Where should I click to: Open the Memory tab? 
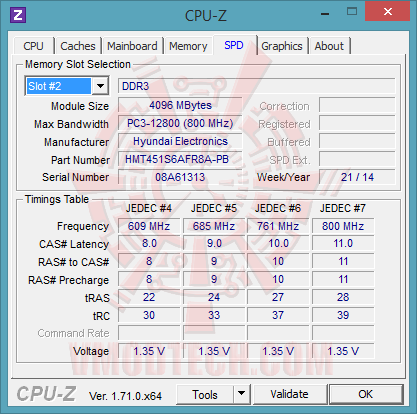[x=188, y=46]
